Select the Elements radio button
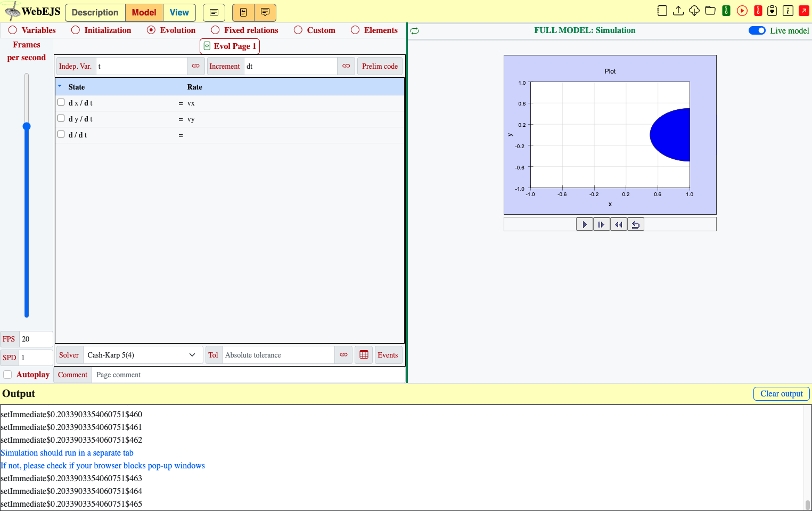This screenshot has height=511, width=812. click(355, 30)
